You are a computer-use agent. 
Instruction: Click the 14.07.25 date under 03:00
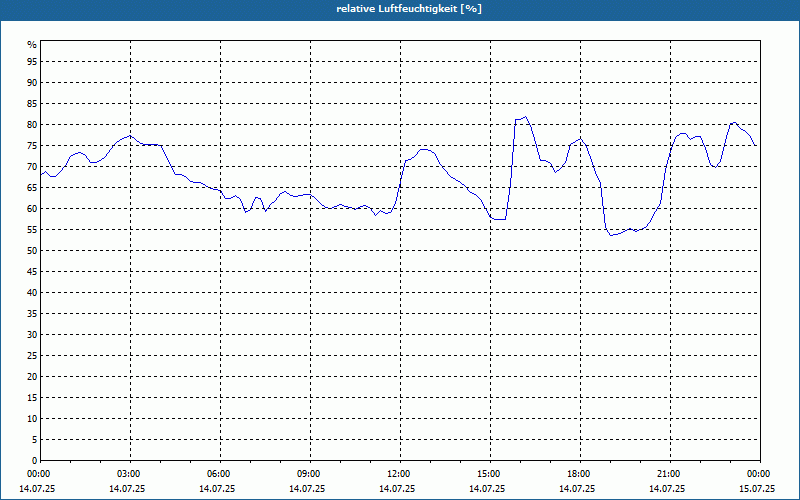[x=127, y=489]
